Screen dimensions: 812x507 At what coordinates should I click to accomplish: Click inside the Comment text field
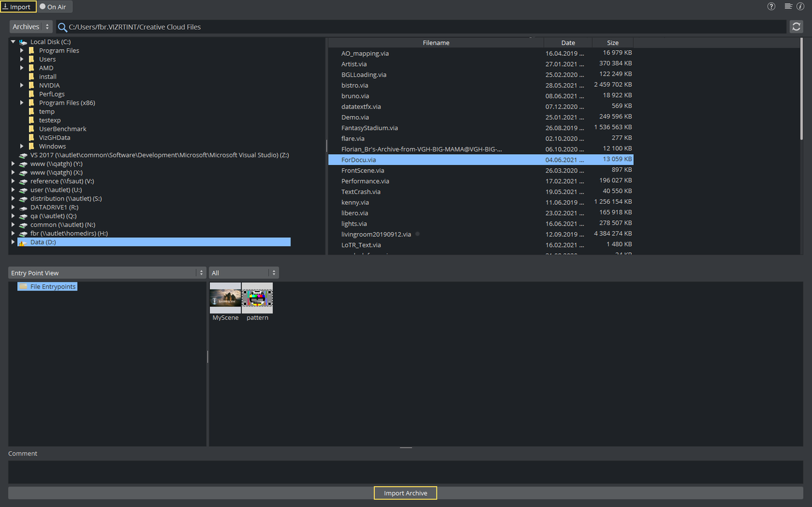click(x=405, y=471)
